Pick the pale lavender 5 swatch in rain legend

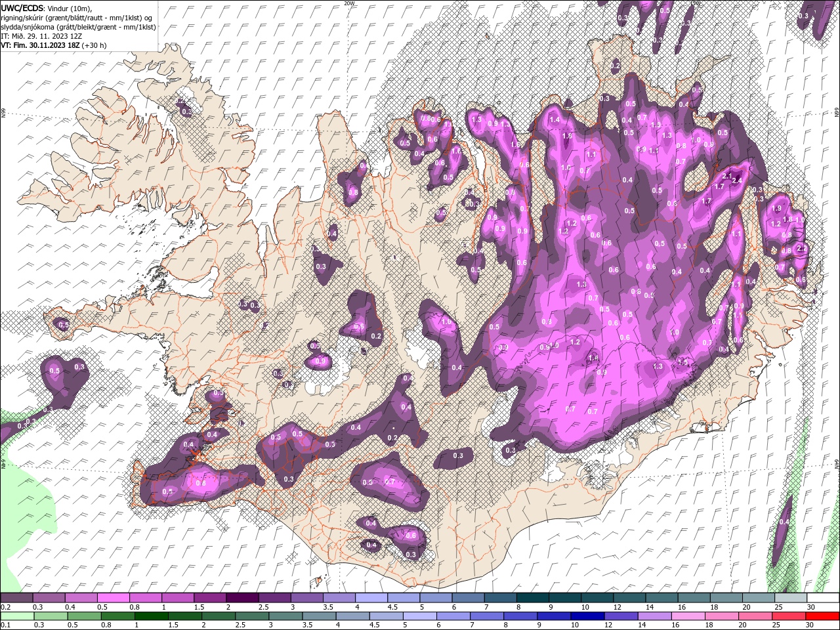421,616
